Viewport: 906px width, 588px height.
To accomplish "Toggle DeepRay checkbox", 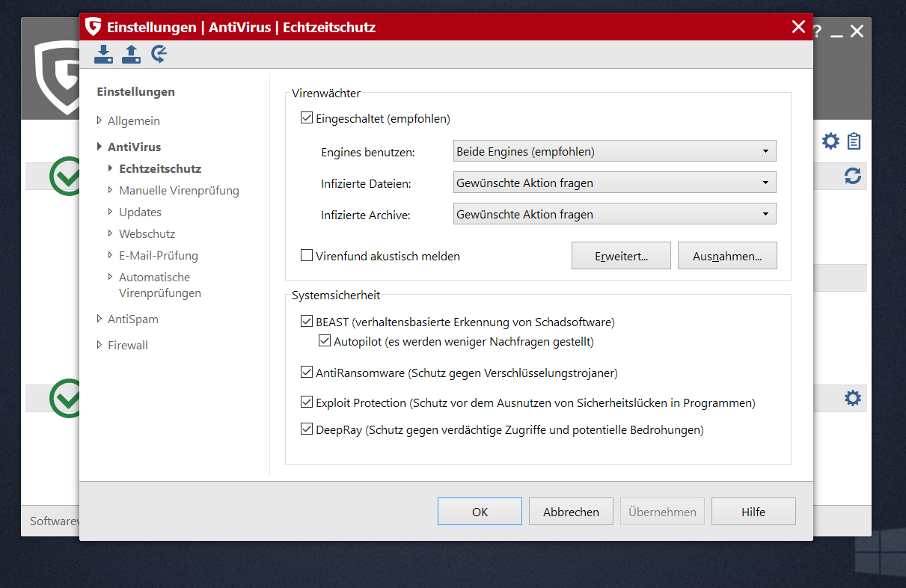I will click(x=306, y=430).
